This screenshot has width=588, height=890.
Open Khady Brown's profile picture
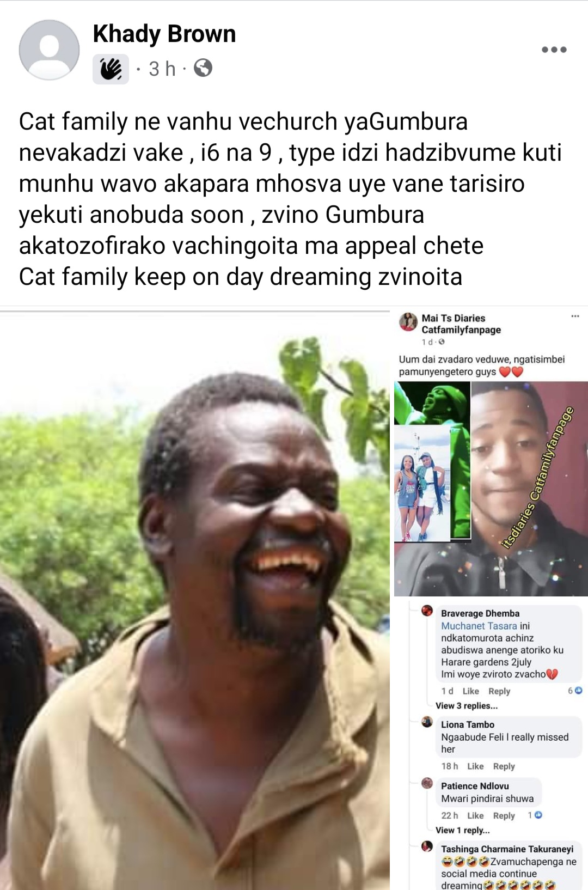tap(49, 50)
